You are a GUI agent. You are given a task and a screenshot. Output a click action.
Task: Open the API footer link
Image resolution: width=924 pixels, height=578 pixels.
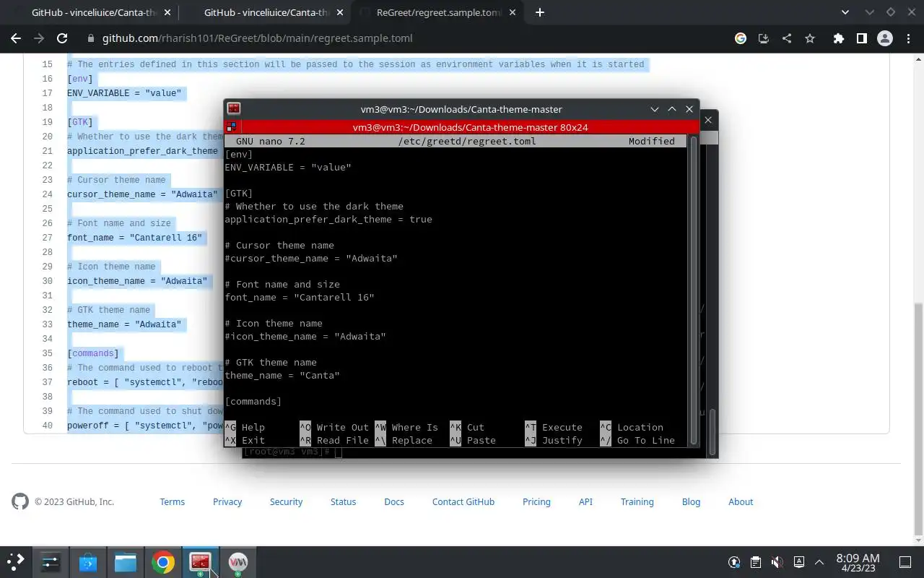point(585,501)
